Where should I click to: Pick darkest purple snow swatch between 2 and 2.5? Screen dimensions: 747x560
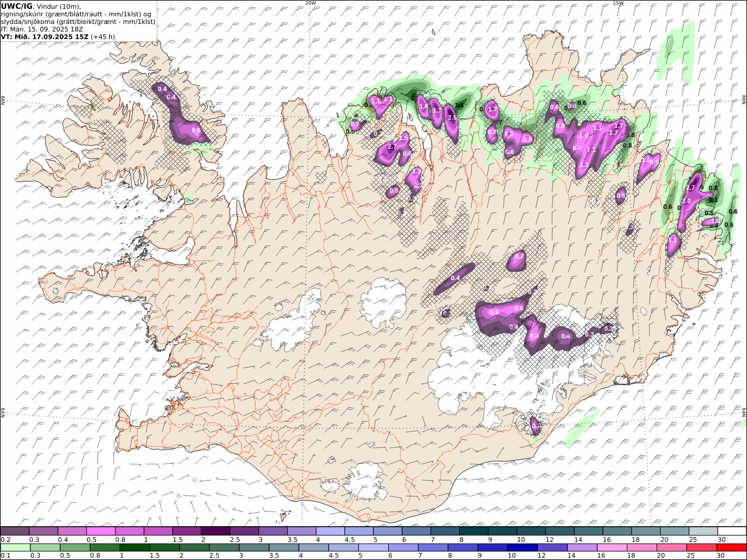pyautogui.click(x=215, y=531)
